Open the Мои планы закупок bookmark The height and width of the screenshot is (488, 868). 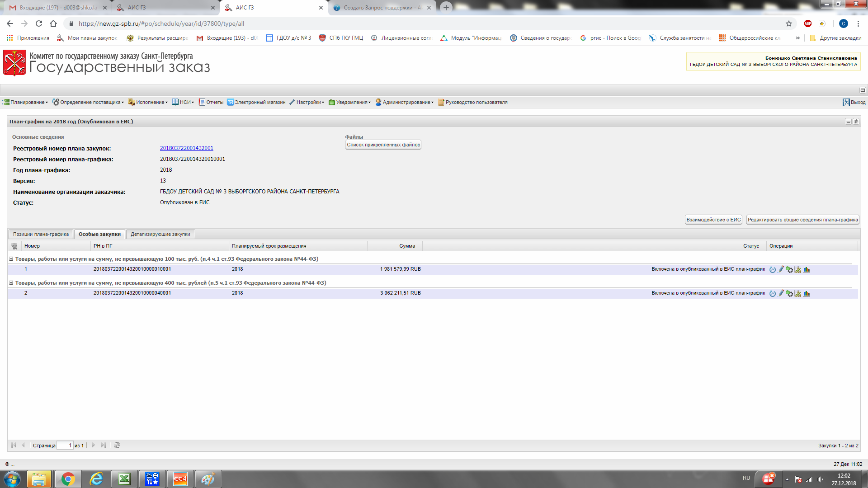tap(87, 38)
